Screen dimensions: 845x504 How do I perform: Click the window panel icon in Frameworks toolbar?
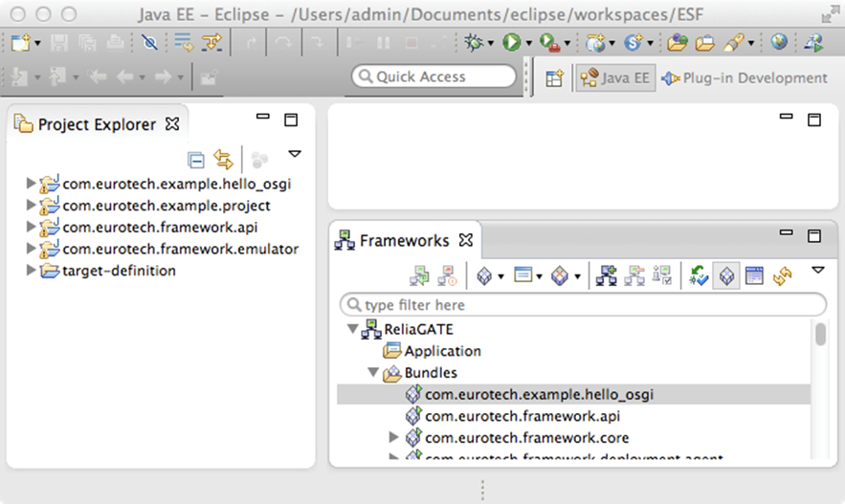523,275
